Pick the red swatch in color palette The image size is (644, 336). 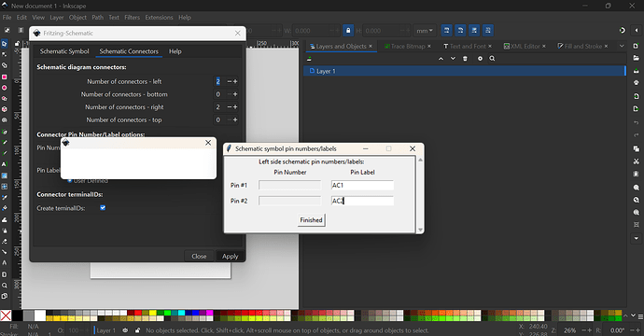[137, 313]
